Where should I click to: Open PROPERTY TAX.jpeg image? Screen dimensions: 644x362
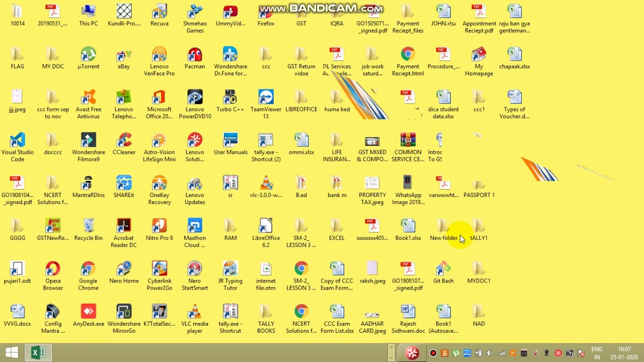[x=372, y=191]
